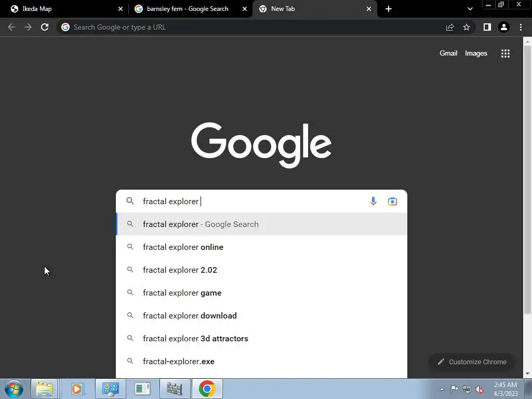Viewport: 532px width, 399px height.
Task: Click the scrollbar down arrow
Action: click(x=527, y=374)
